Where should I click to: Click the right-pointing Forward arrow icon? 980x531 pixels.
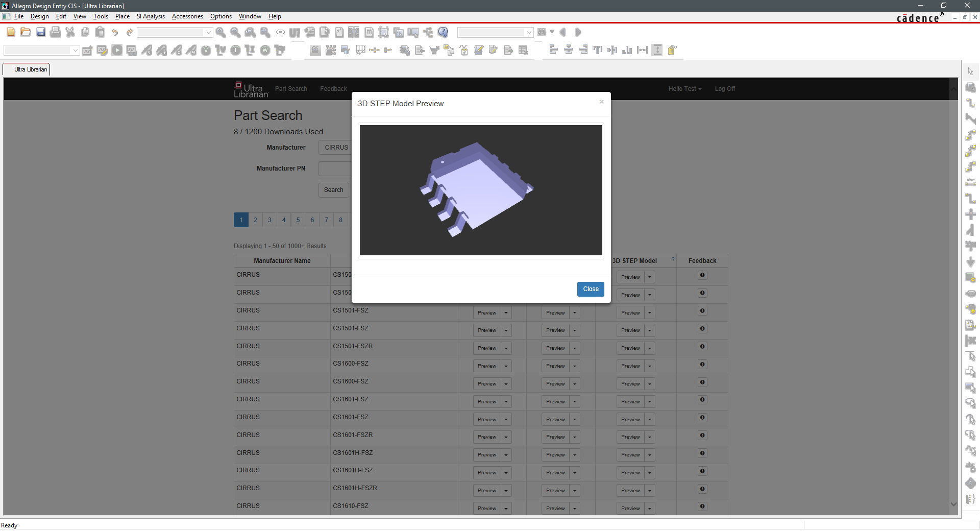578,32
